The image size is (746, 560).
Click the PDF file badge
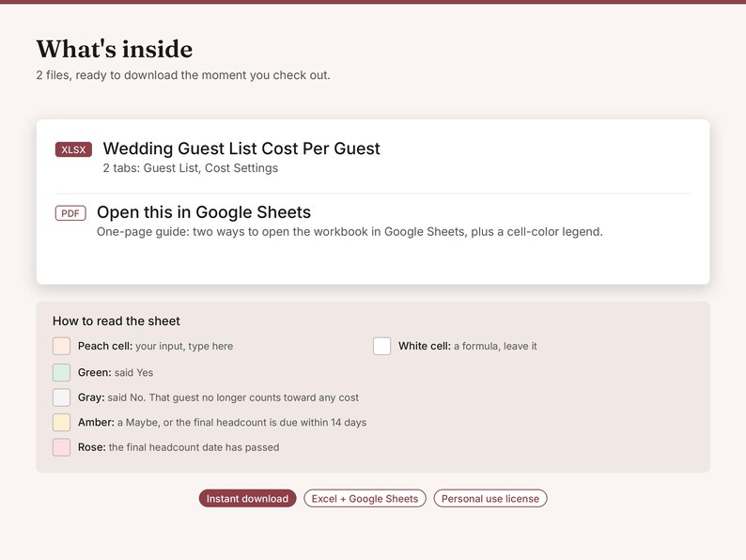70,213
